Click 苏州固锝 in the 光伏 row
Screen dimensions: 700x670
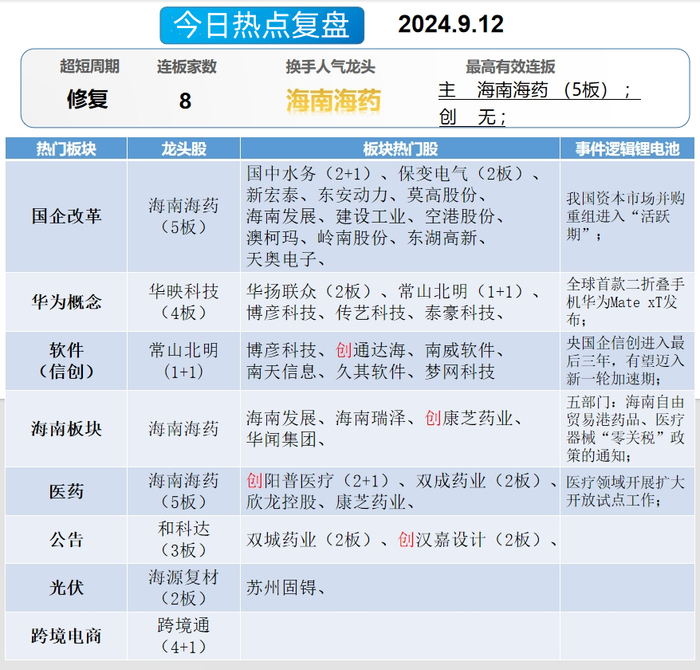point(281,588)
